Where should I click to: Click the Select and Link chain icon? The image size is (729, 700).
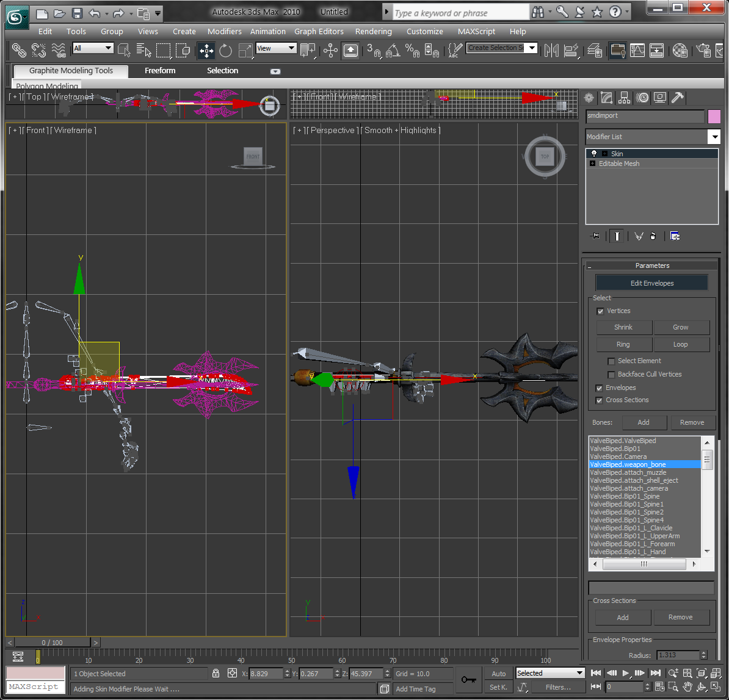click(19, 50)
